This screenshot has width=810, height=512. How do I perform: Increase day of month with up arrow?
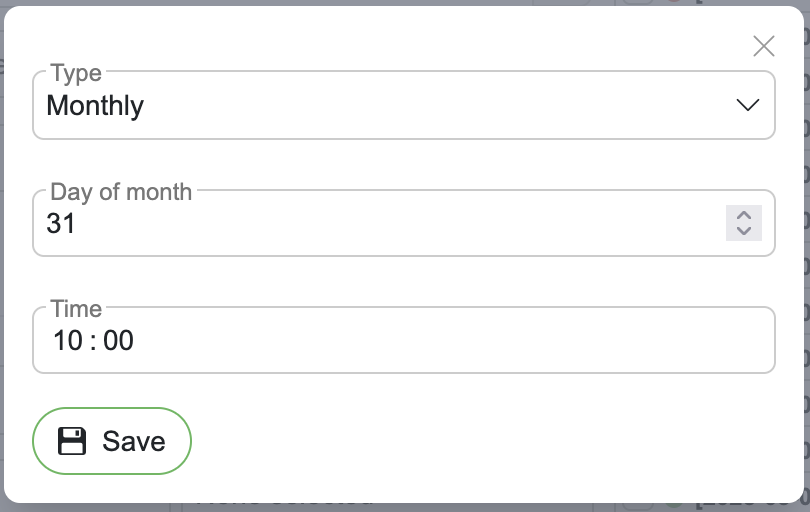pyautogui.click(x=743, y=215)
